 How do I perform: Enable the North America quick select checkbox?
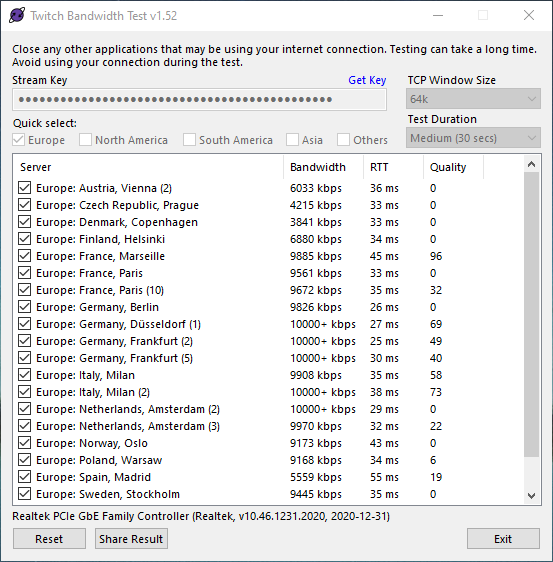85,140
